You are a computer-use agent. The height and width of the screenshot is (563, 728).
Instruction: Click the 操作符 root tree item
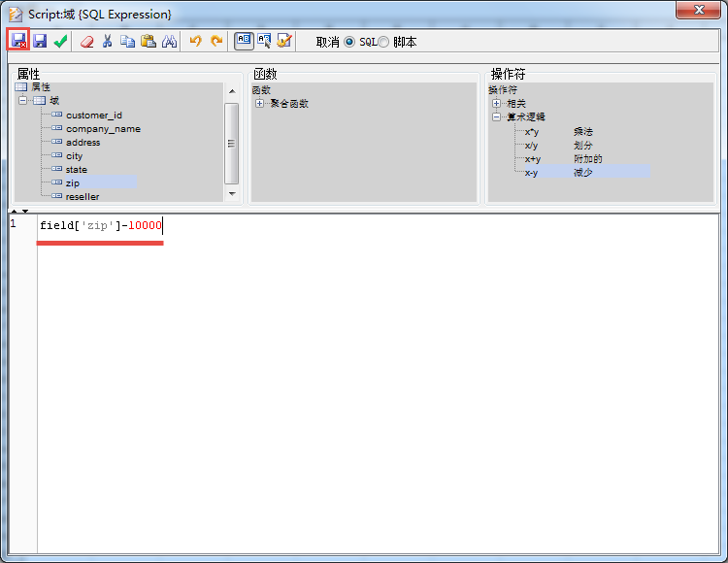pyautogui.click(x=503, y=90)
